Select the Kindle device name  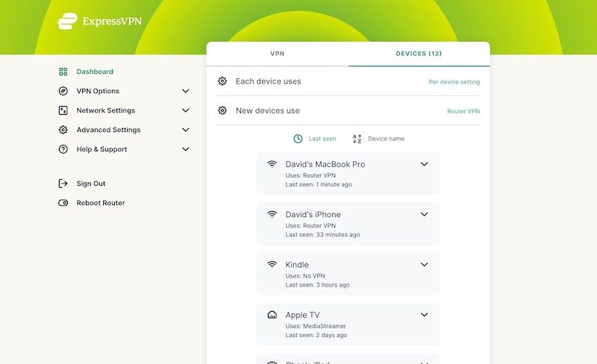(x=297, y=265)
